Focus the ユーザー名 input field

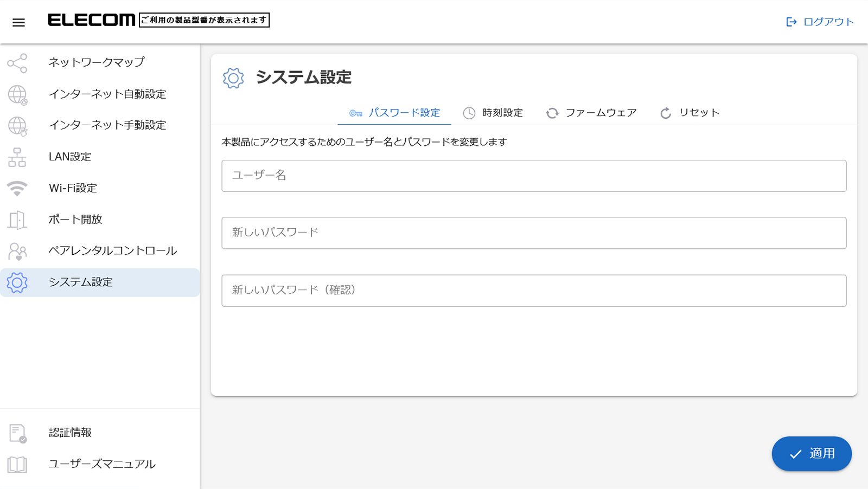click(534, 176)
